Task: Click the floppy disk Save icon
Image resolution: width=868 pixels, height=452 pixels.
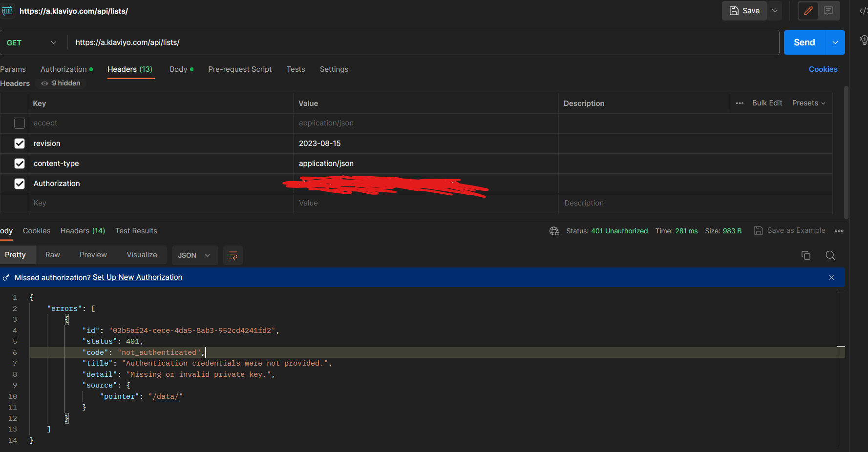Action: click(x=734, y=11)
